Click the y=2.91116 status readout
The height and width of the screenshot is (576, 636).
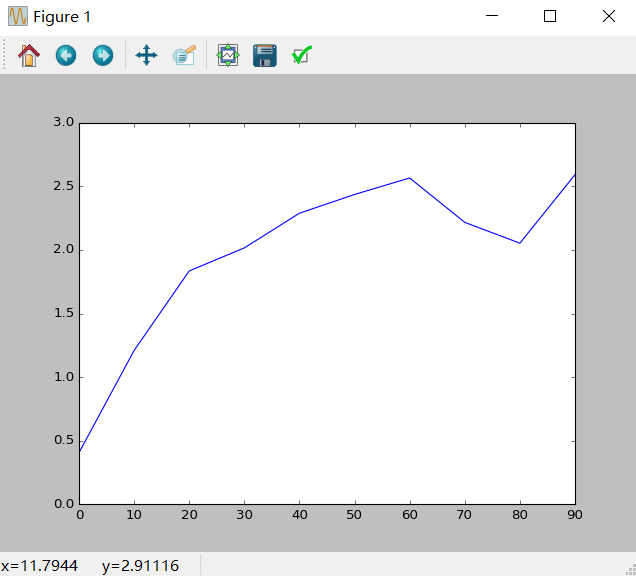point(140,565)
